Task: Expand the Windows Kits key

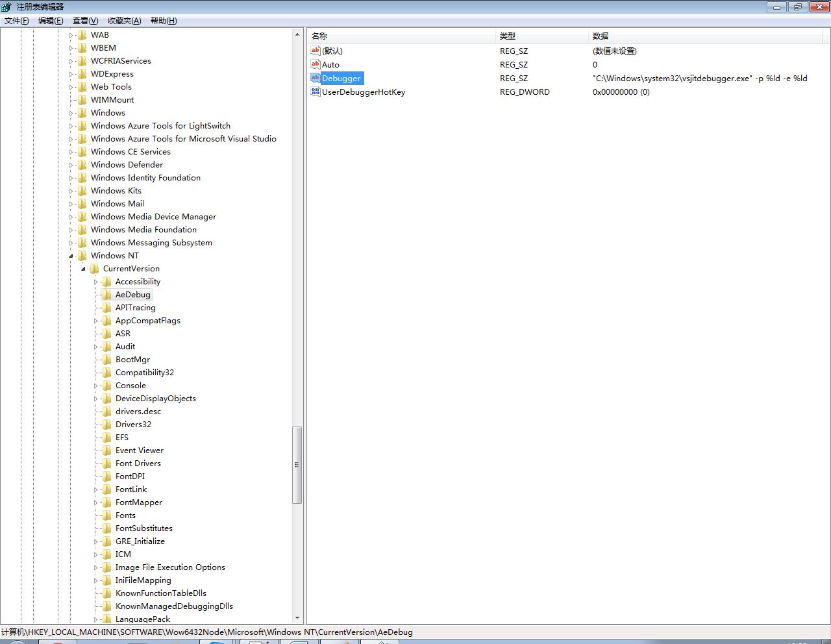Action: coord(71,191)
